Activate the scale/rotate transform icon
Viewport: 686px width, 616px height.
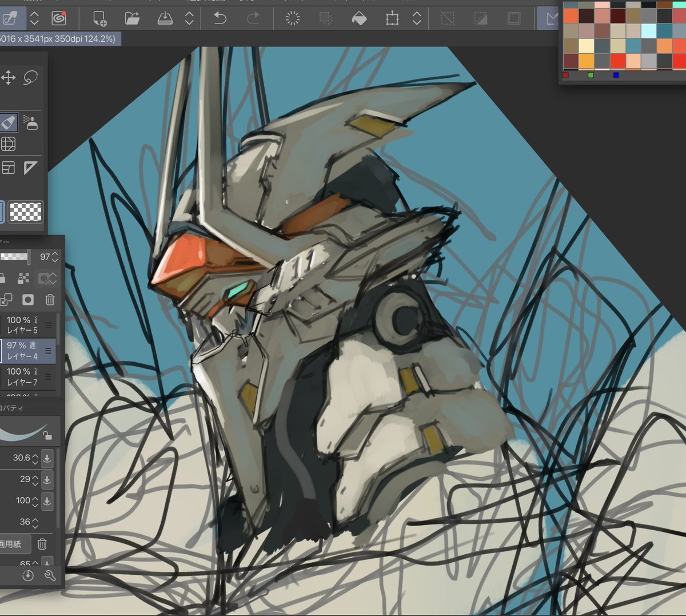point(392,18)
